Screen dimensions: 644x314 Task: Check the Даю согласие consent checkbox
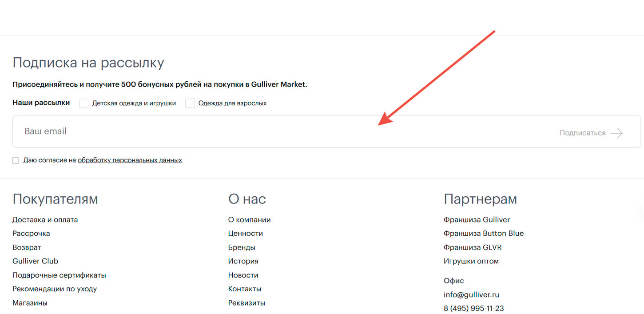pyautogui.click(x=16, y=160)
